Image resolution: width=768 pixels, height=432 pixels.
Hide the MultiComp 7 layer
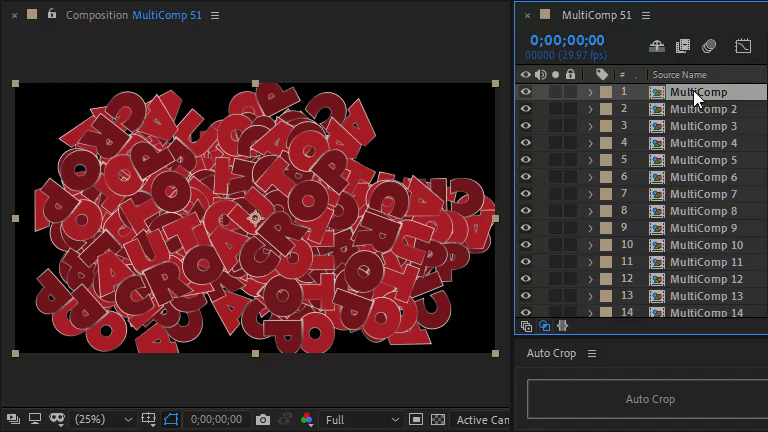[526, 193]
